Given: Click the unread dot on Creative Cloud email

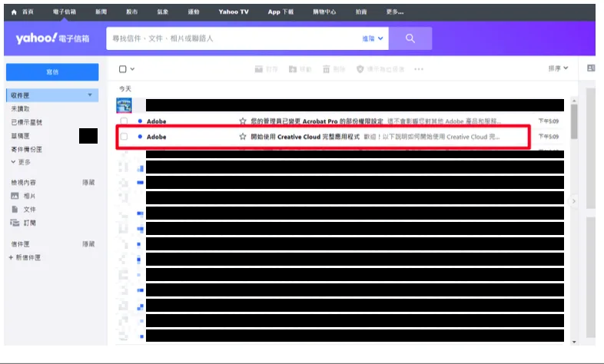Looking at the screenshot, I should click(x=140, y=137).
